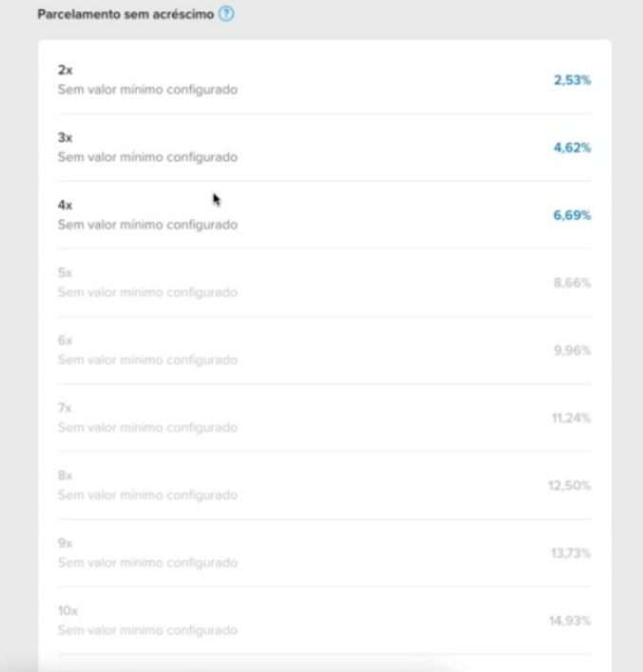Choose the 10x installment row
The width and height of the screenshot is (643, 672).
pyautogui.click(x=325, y=621)
